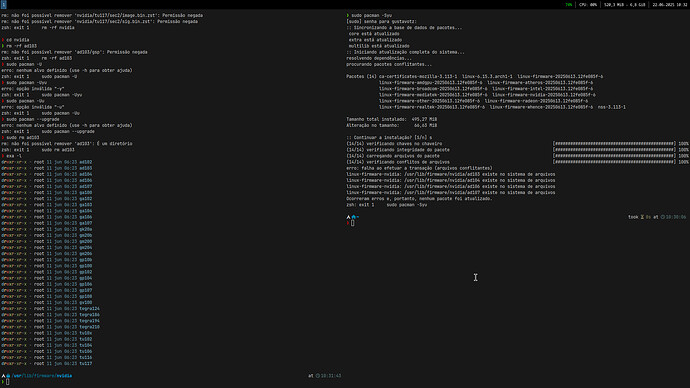Click the workspace 1 indicator in the top bar
Screen dimensions: 690x388
[4, 4]
